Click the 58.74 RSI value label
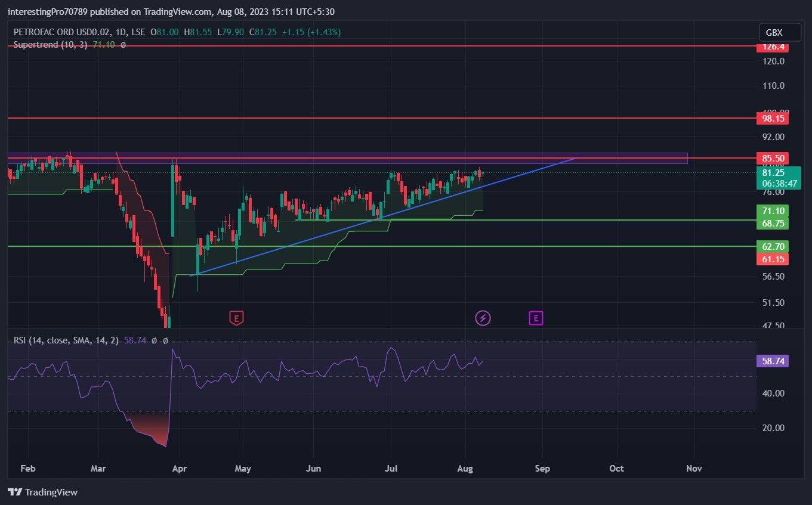 point(772,361)
